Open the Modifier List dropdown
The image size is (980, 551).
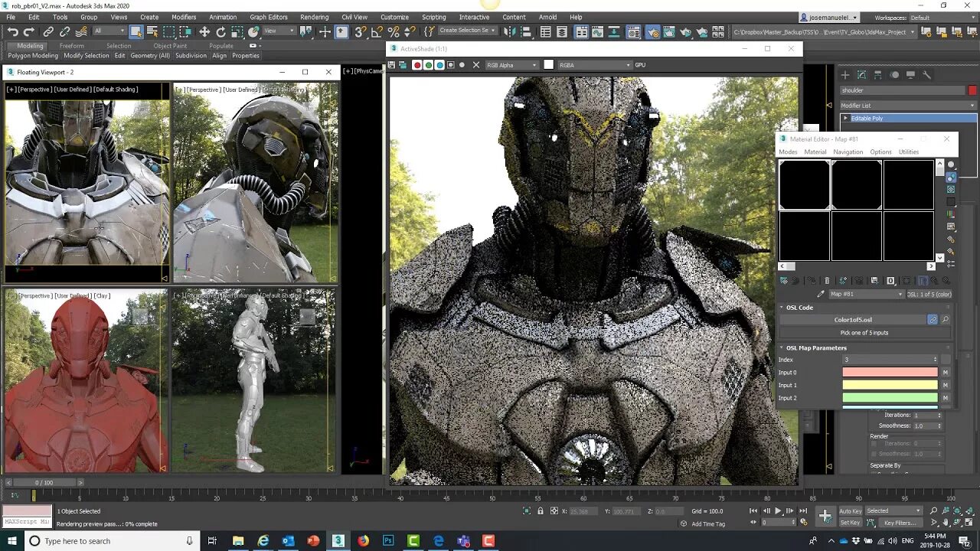[x=907, y=105]
